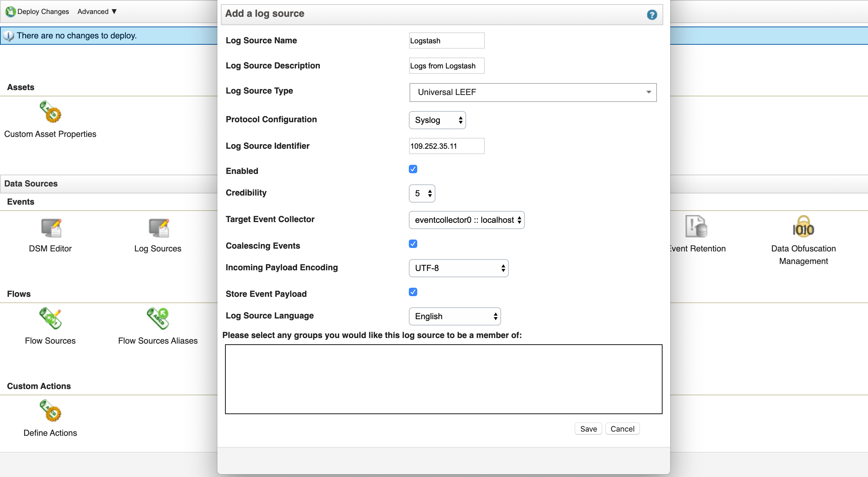The image size is (868, 477).
Task: Open the Advanced menu
Action: click(x=96, y=12)
